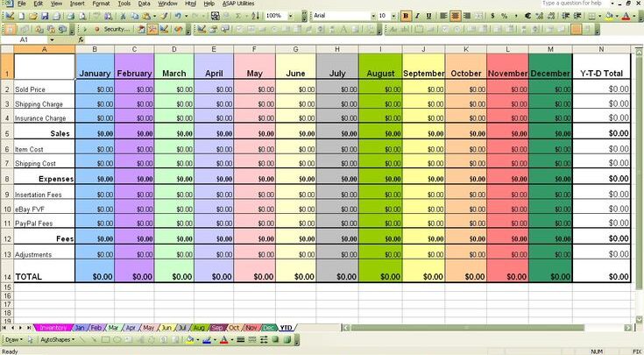This screenshot has height=355, width=644.
Task: Toggle Bold formatting
Action: click(406, 16)
